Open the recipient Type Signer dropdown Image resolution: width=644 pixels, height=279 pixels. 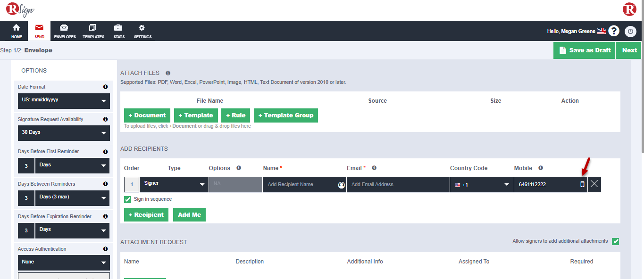point(174,184)
